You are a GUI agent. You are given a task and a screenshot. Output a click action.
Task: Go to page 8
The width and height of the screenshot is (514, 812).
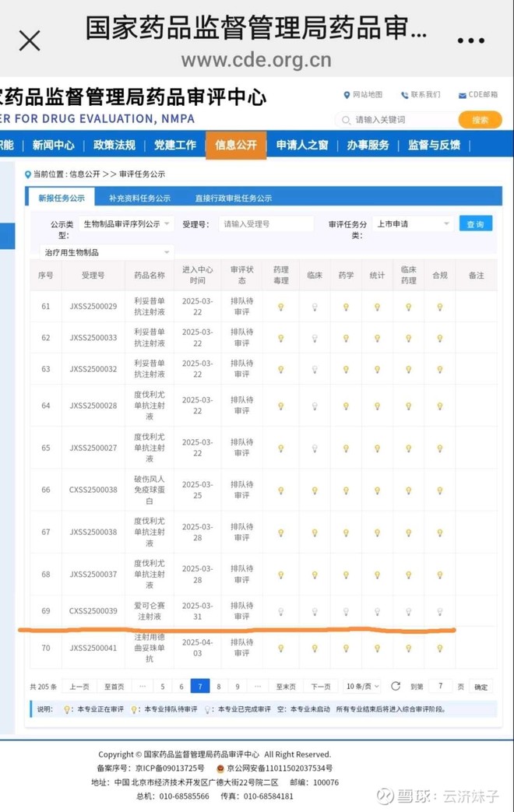point(219,687)
